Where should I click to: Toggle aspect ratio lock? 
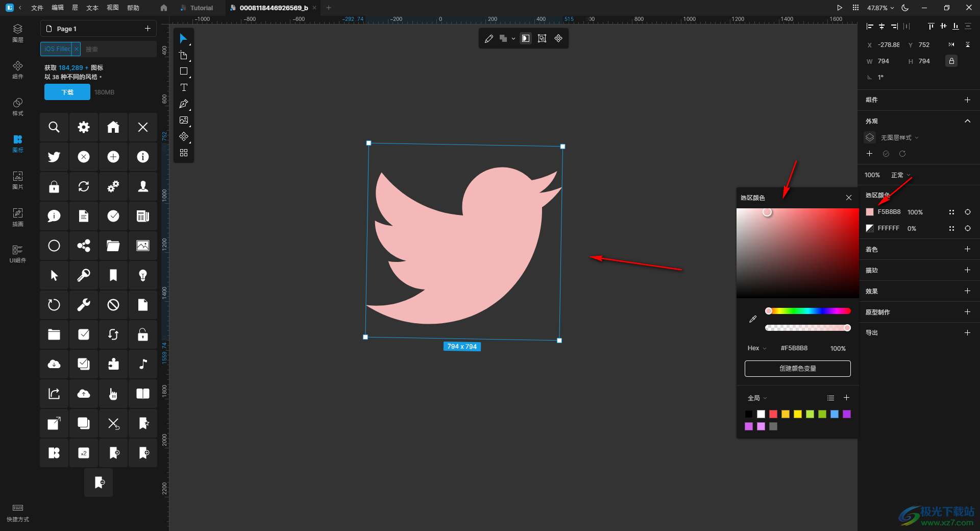tap(951, 61)
